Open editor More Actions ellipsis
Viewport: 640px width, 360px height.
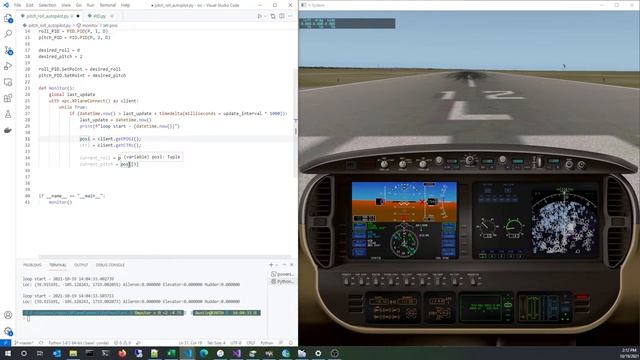tap(290, 16)
